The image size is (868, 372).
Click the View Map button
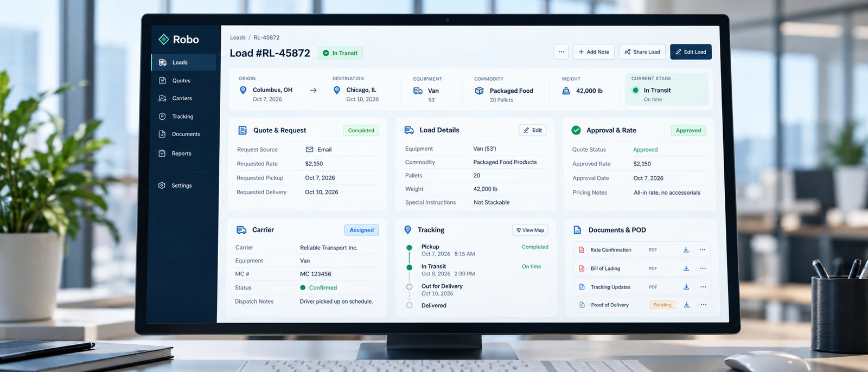point(530,230)
